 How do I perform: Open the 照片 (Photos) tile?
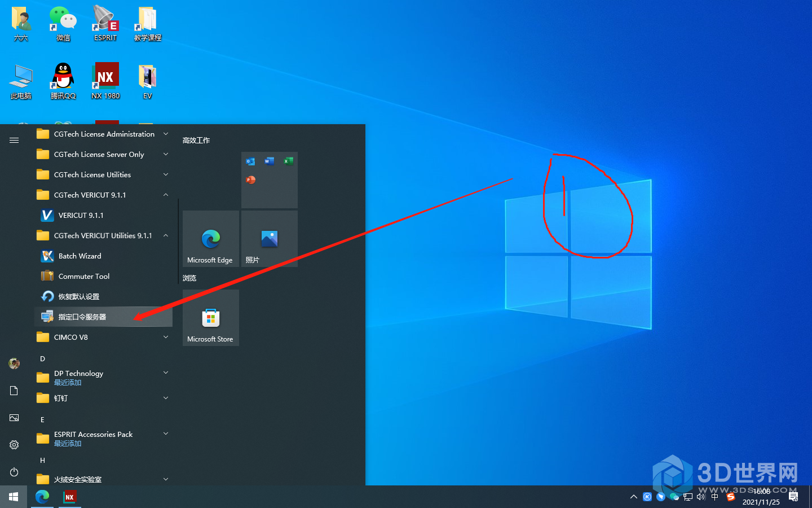(270, 239)
